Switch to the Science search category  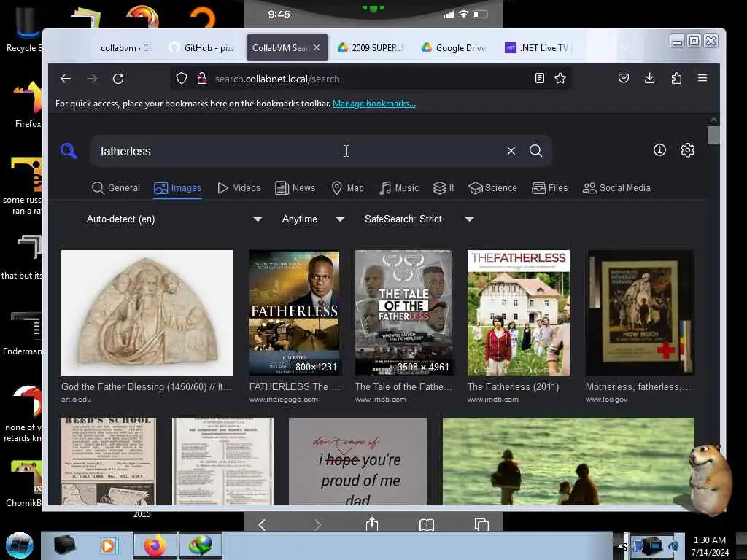click(492, 188)
